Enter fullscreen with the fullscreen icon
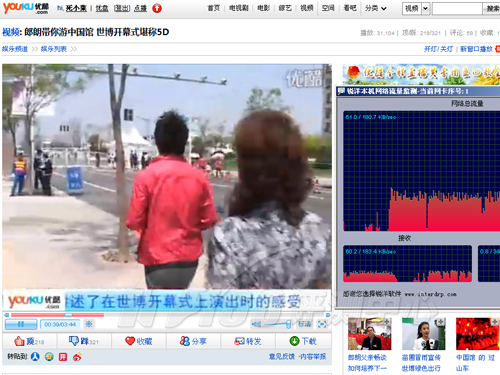Image resolution: width=500 pixels, height=375 pixels. click(x=322, y=324)
